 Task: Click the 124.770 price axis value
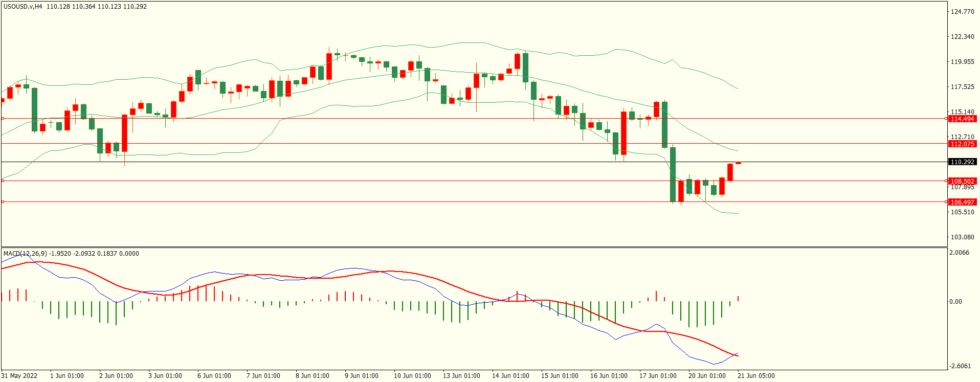click(x=962, y=11)
